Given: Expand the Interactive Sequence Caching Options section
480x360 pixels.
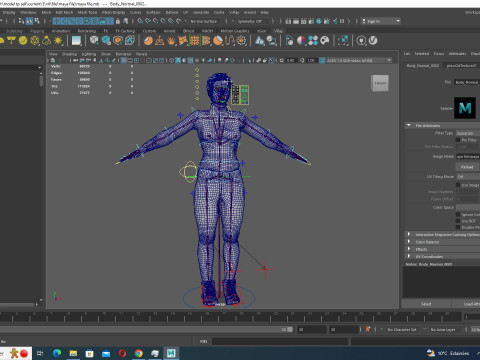Looking at the screenshot, I should (x=409, y=234).
